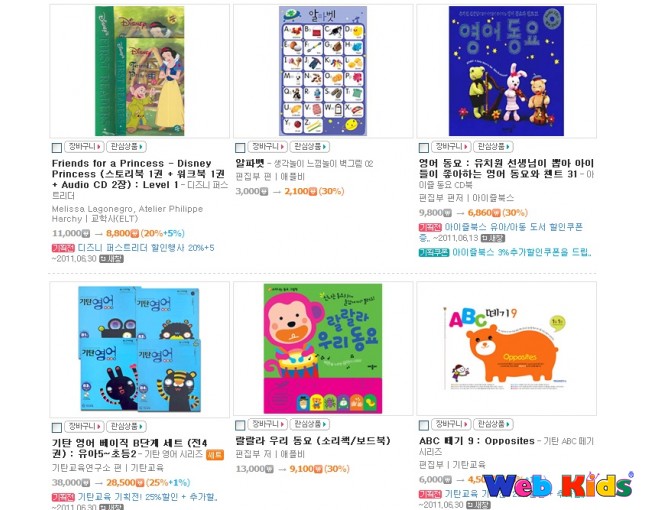
Task: Add the Disney Princess book to 장바구니
Action: click(x=84, y=147)
